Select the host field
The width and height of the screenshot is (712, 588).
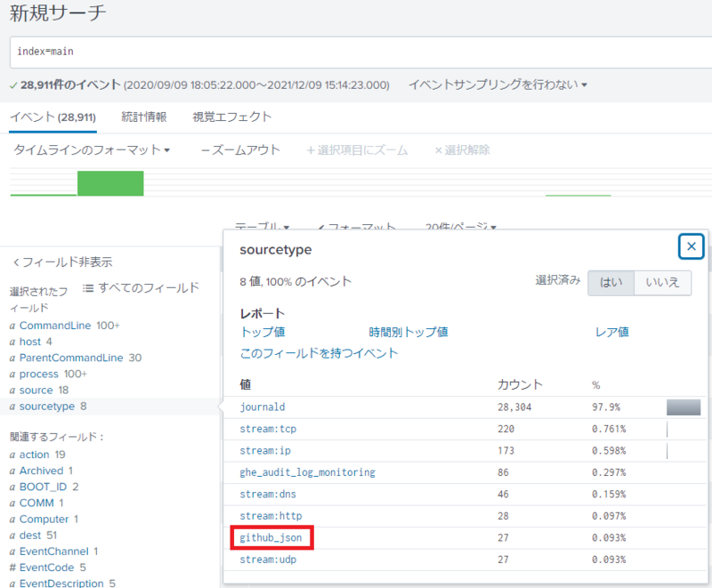click(31, 342)
